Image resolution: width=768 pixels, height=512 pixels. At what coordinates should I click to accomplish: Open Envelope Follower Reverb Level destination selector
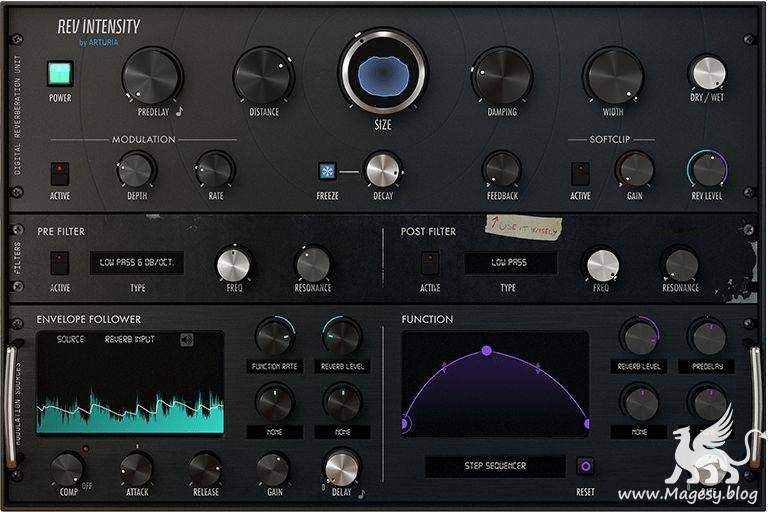[x=342, y=366]
